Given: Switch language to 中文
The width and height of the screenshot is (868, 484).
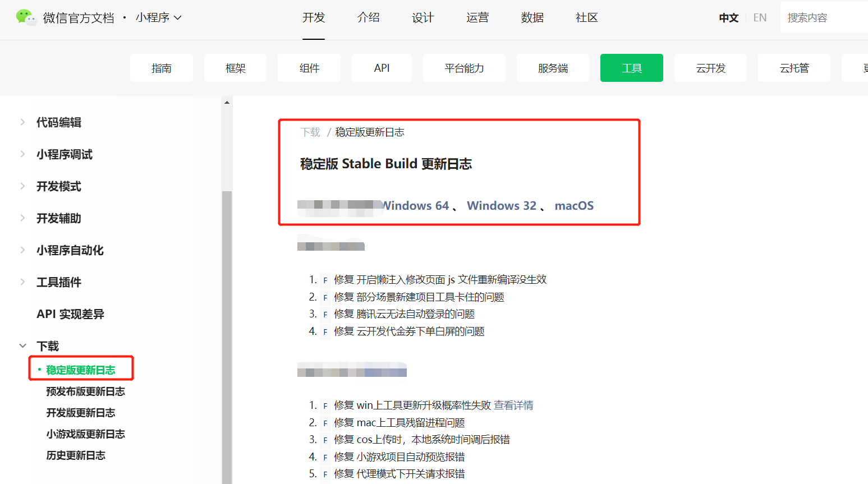Looking at the screenshot, I should [x=728, y=18].
